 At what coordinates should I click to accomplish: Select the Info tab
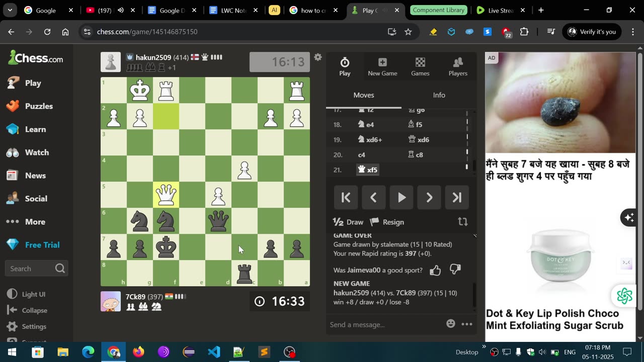(439, 95)
